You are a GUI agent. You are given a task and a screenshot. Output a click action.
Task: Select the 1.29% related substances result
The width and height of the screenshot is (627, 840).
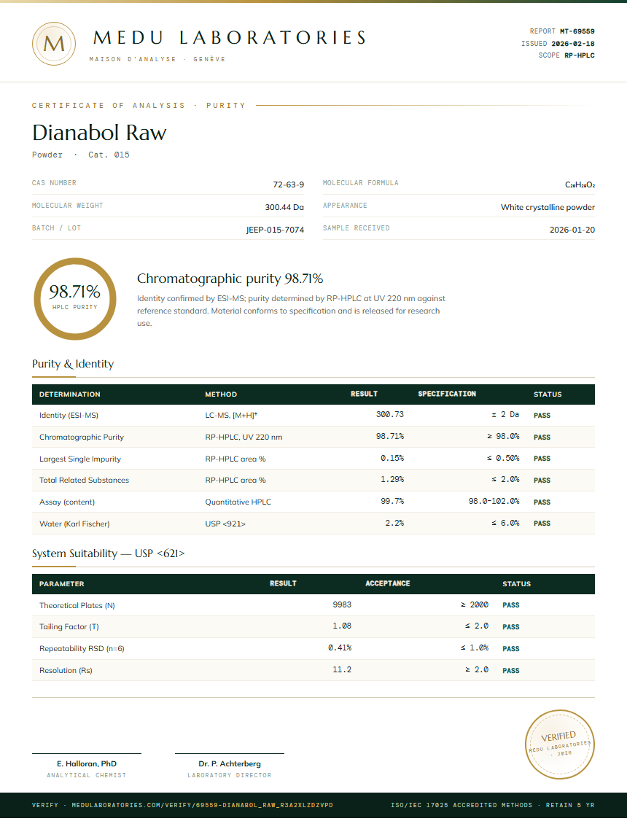(x=392, y=479)
